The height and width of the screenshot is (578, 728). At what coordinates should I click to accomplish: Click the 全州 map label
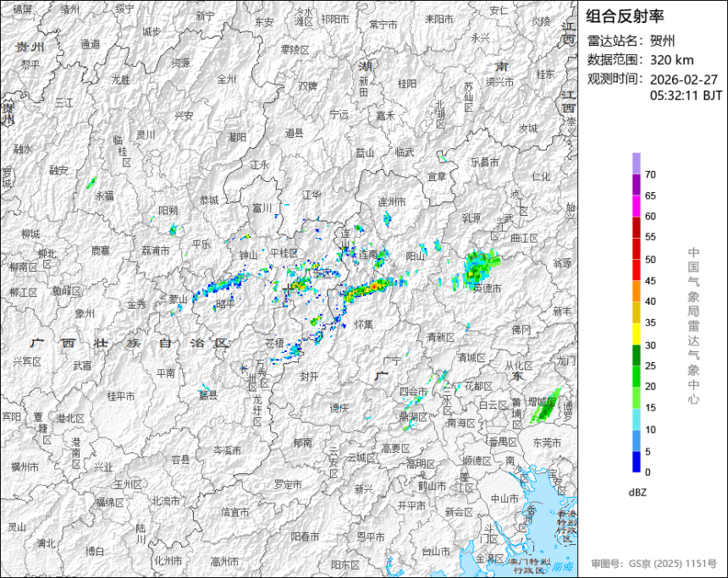[227, 80]
